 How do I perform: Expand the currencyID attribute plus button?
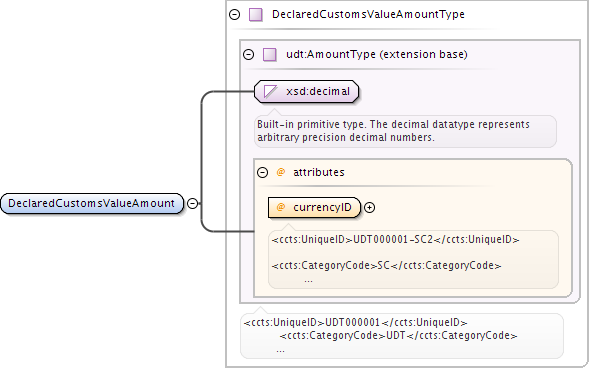coord(370,208)
